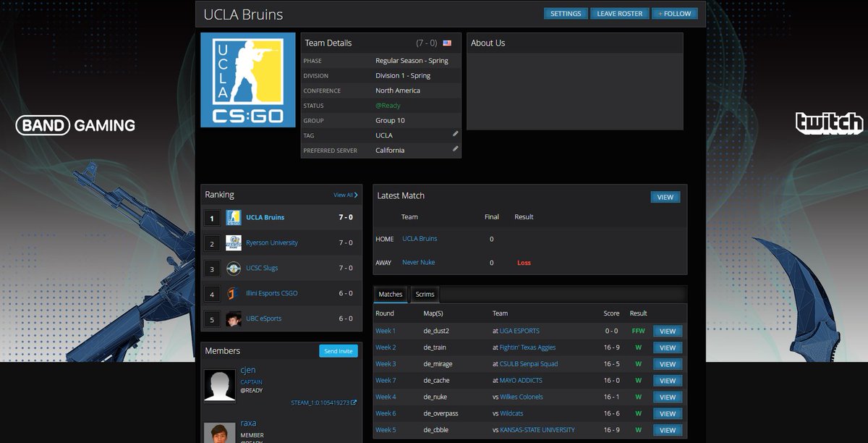Open Week 6 match link
Image resolution: width=868 pixels, height=443 pixels.
coord(386,413)
